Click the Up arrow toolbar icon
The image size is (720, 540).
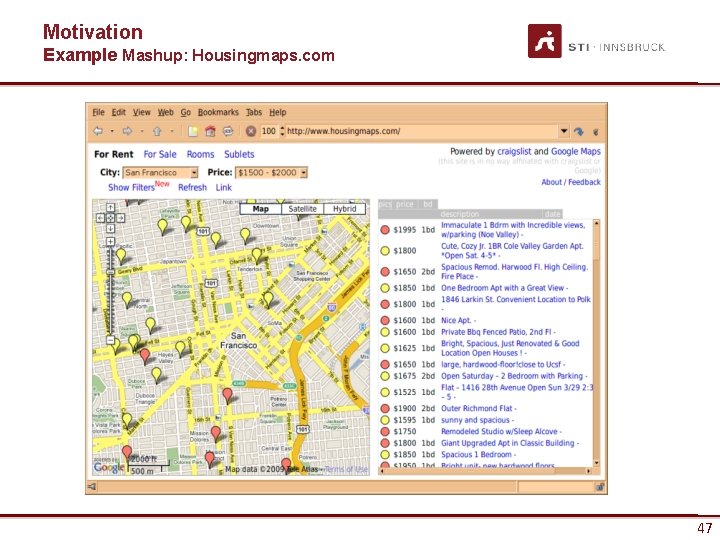point(157,131)
